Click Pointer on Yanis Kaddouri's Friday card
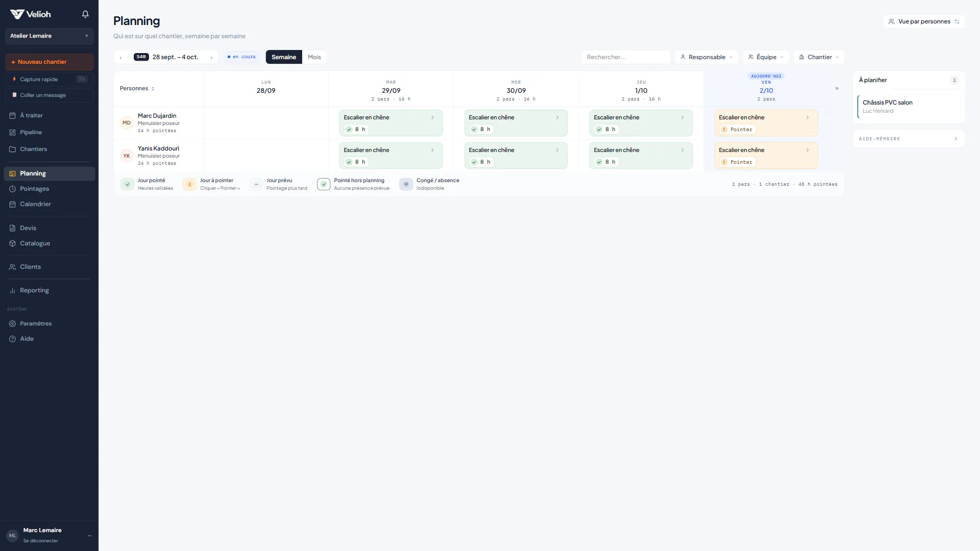Viewport: 980px width, 551px height. pos(737,162)
